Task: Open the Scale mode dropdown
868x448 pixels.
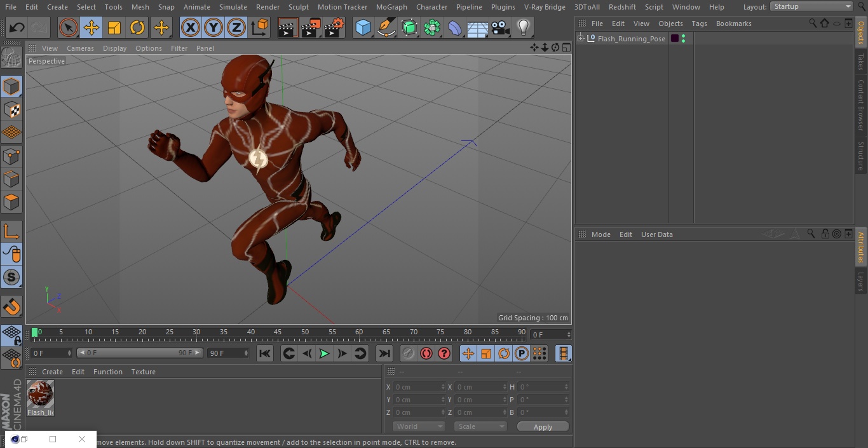Action: 480,426
